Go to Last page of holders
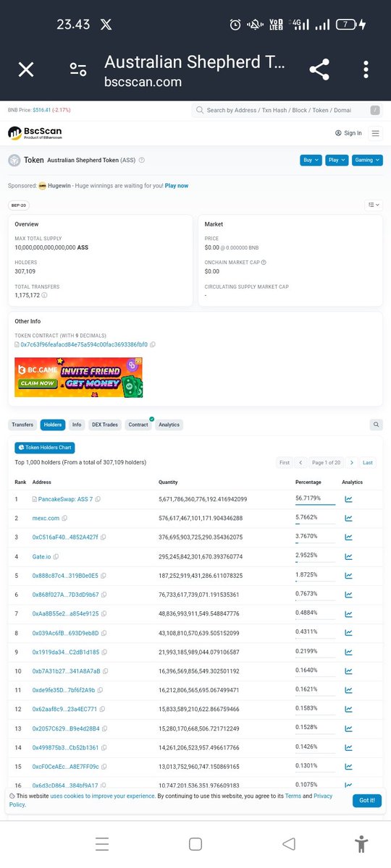This screenshot has width=391, height=868. 368,462
